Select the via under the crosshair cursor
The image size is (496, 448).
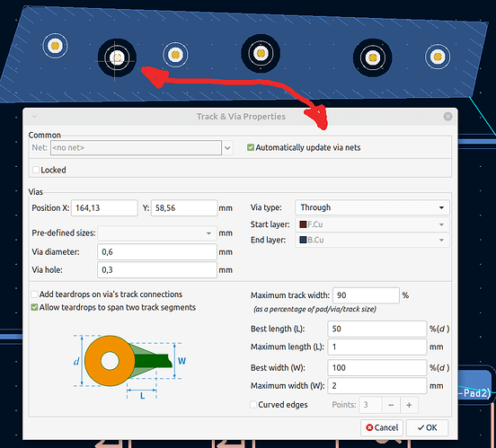click(117, 57)
